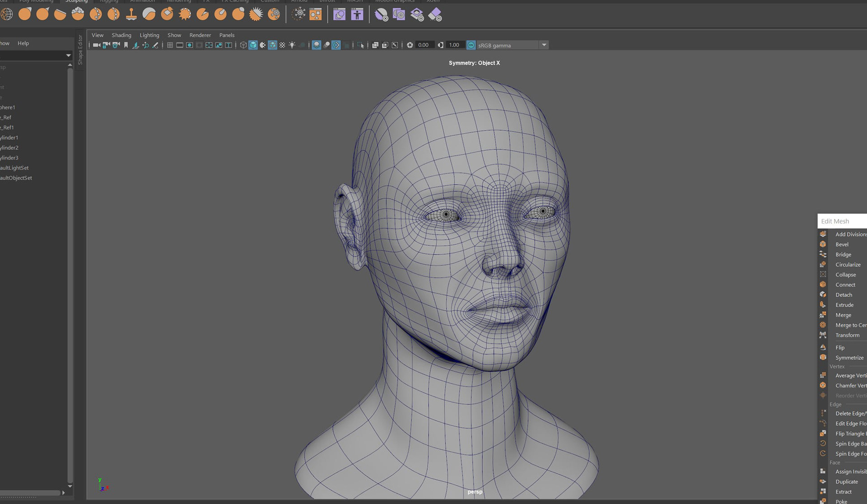Open the Shading viewport menu

pos(121,35)
